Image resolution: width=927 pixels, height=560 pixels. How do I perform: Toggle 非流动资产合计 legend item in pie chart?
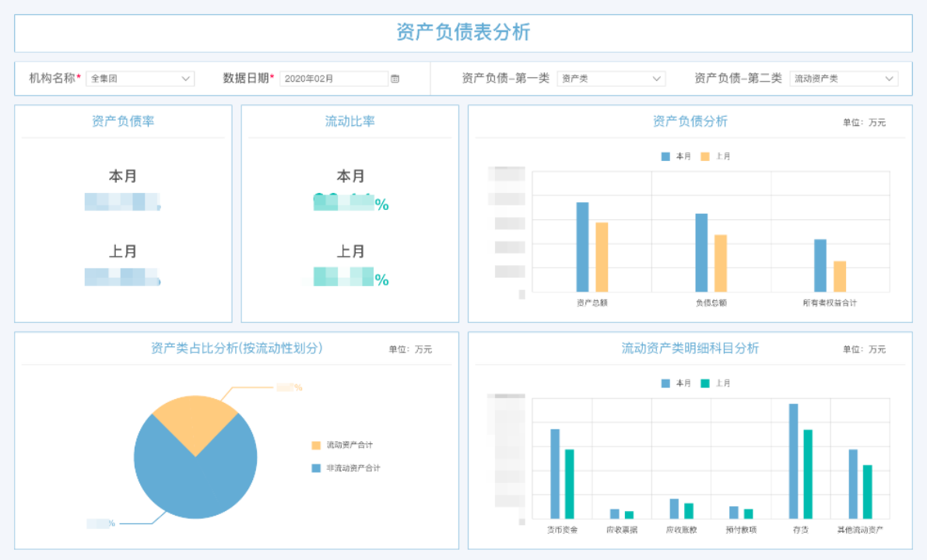[x=346, y=468]
